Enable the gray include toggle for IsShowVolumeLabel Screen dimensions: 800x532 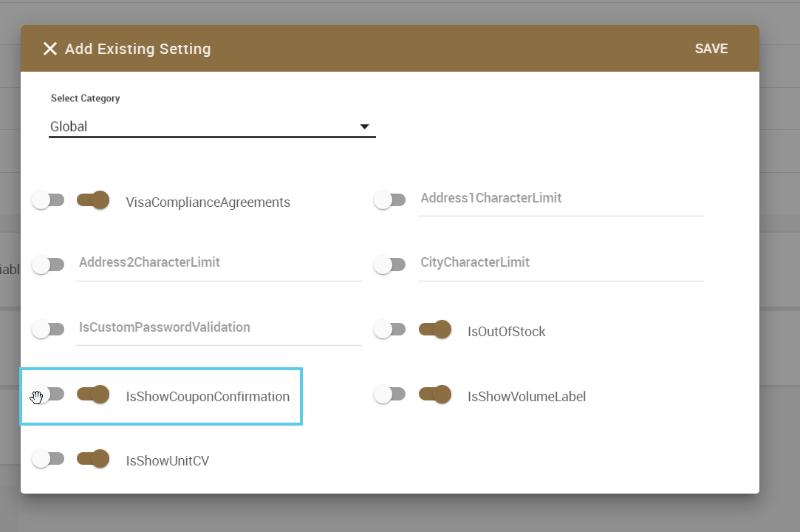pos(389,395)
